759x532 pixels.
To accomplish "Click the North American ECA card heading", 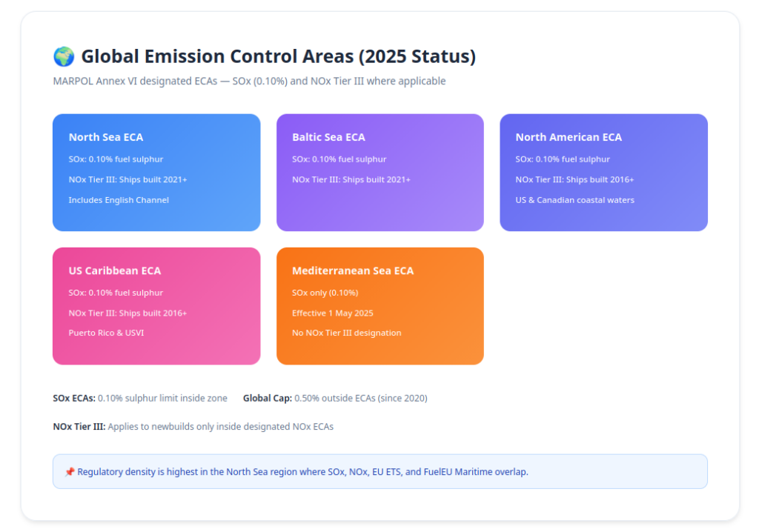I will [x=569, y=137].
